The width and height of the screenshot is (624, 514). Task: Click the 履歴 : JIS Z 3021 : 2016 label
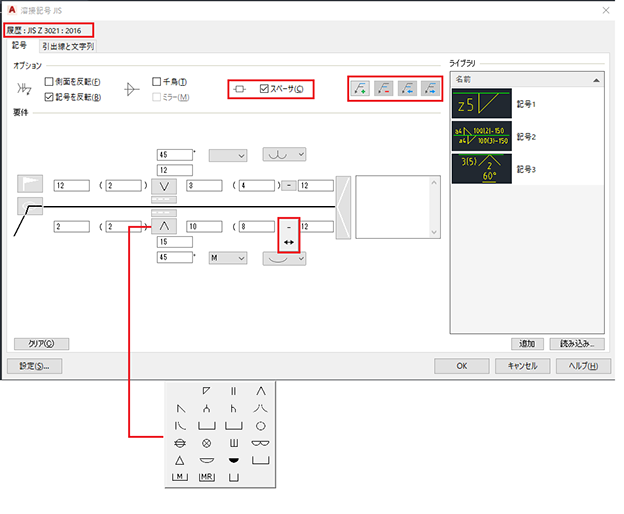point(44,31)
